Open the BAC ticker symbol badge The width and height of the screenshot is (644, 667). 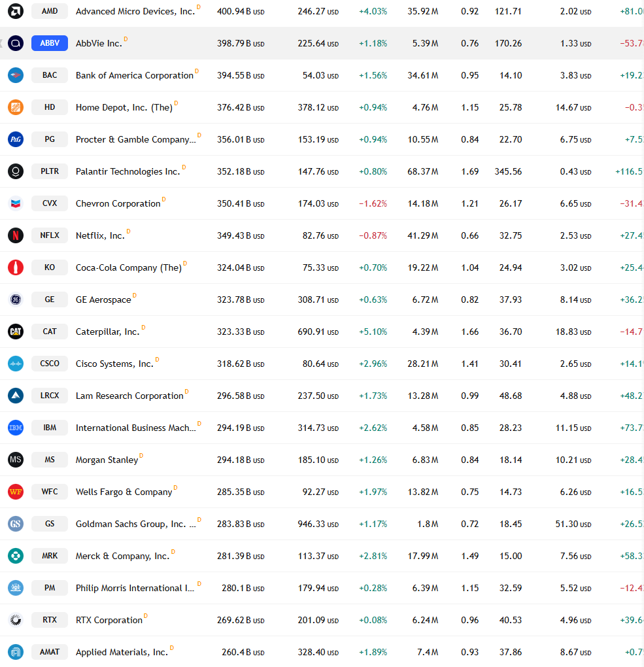click(50, 75)
